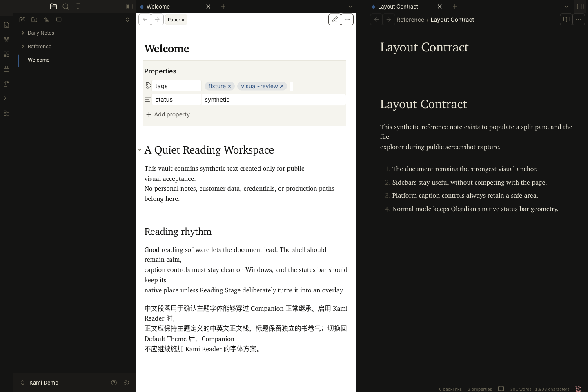588x392 pixels.
Task: Click 0 backlinks in the status bar
Action: click(x=450, y=389)
